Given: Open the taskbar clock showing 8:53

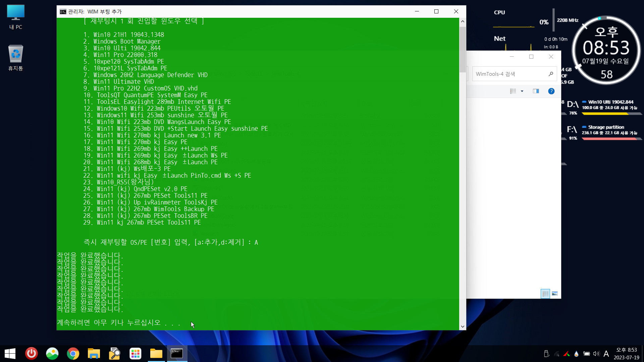Looking at the screenshot, I should pyautogui.click(x=626, y=354).
